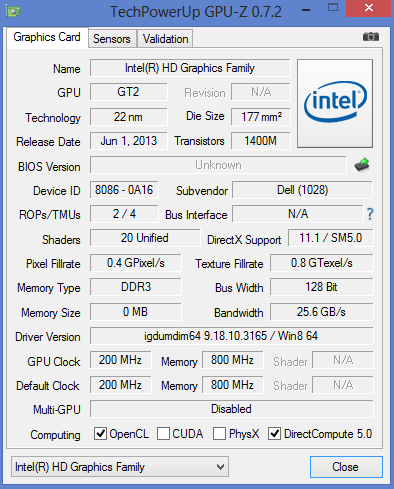Click the GPU name field

[x=190, y=68]
